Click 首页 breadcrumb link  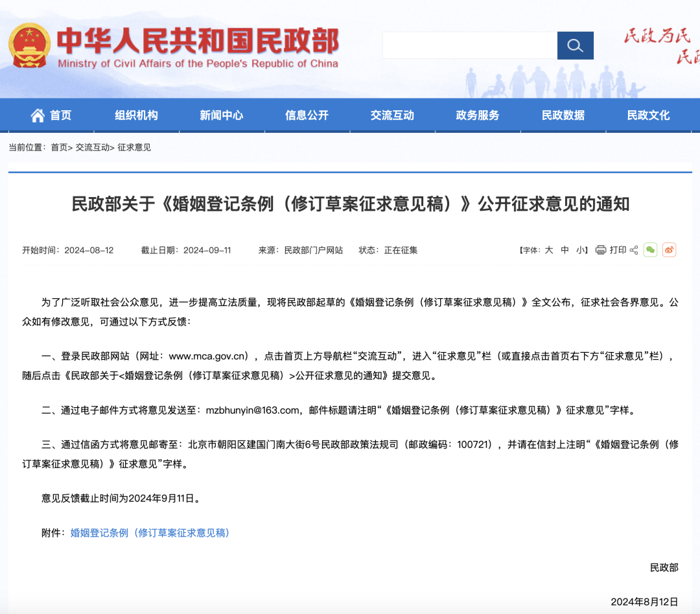(x=59, y=148)
